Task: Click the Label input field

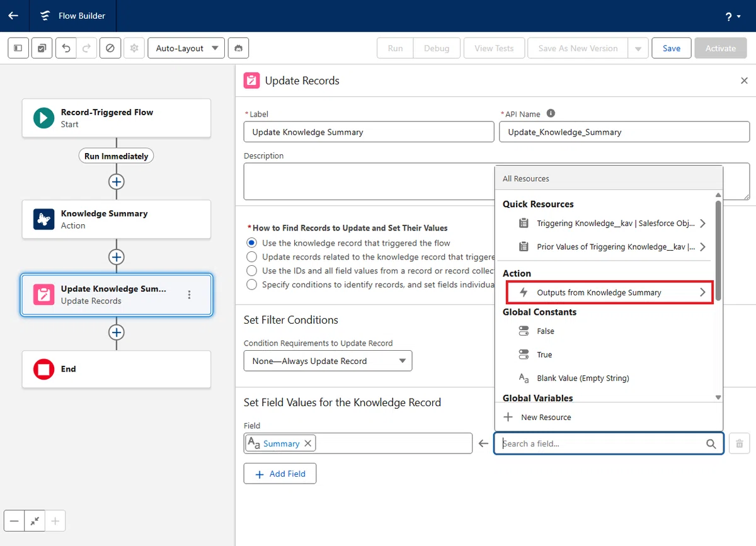Action: [x=369, y=132]
